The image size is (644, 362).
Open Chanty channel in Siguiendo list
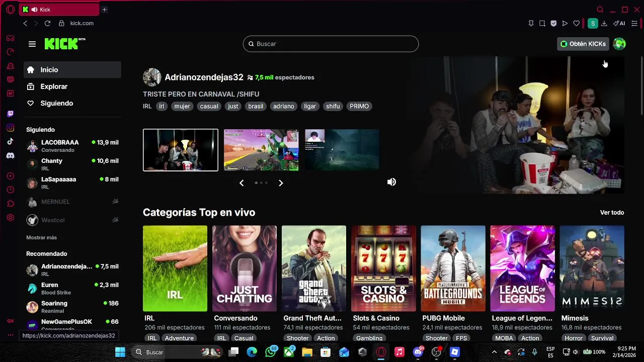point(72,164)
